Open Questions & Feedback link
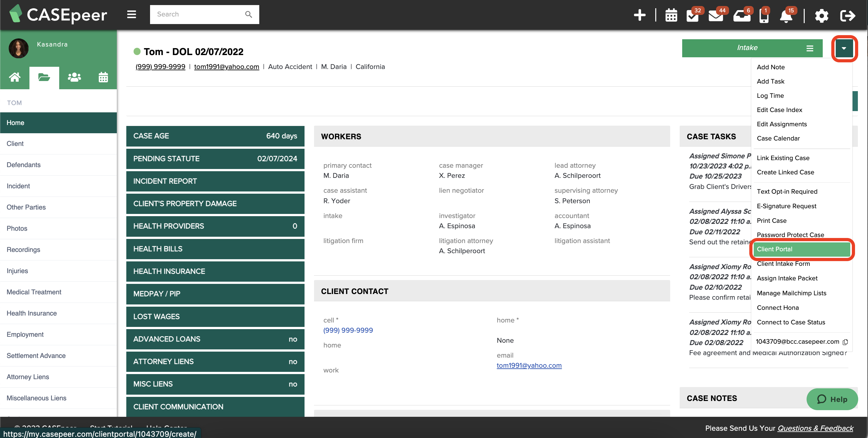Image resolution: width=868 pixels, height=438 pixels. pyautogui.click(x=815, y=428)
